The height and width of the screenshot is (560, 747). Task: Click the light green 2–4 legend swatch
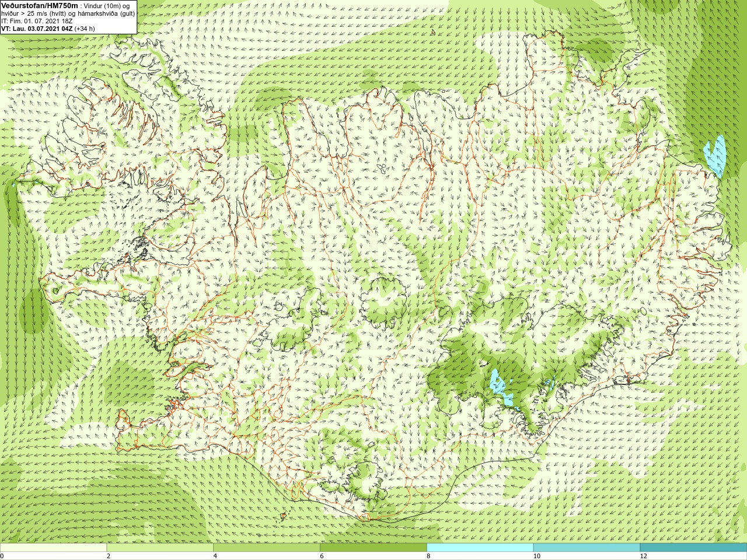click(x=160, y=548)
